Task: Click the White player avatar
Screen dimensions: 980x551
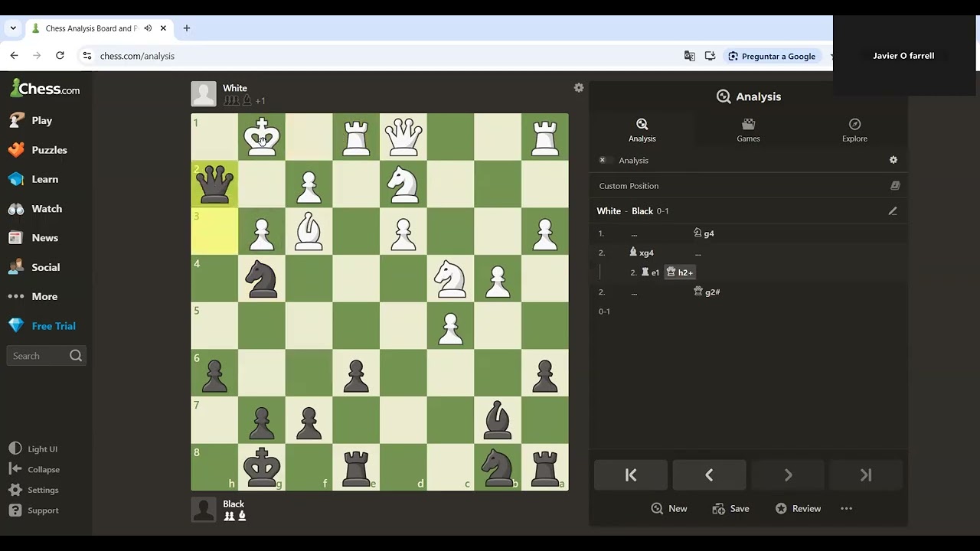Action: pos(204,94)
